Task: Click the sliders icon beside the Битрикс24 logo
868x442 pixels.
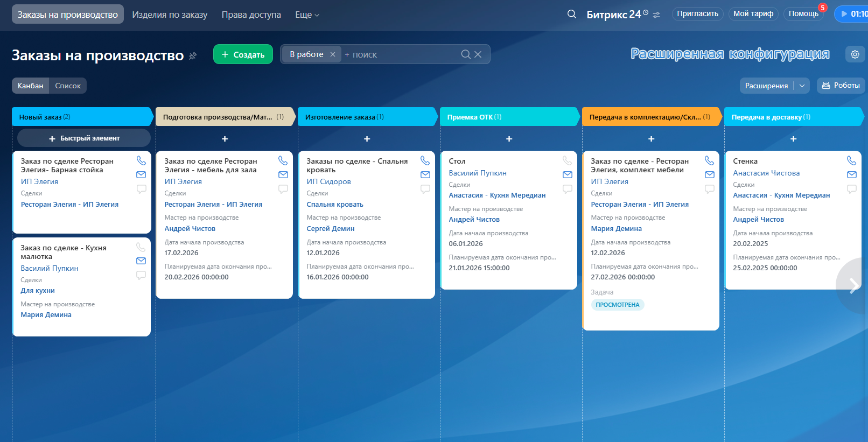Action: coord(656,15)
